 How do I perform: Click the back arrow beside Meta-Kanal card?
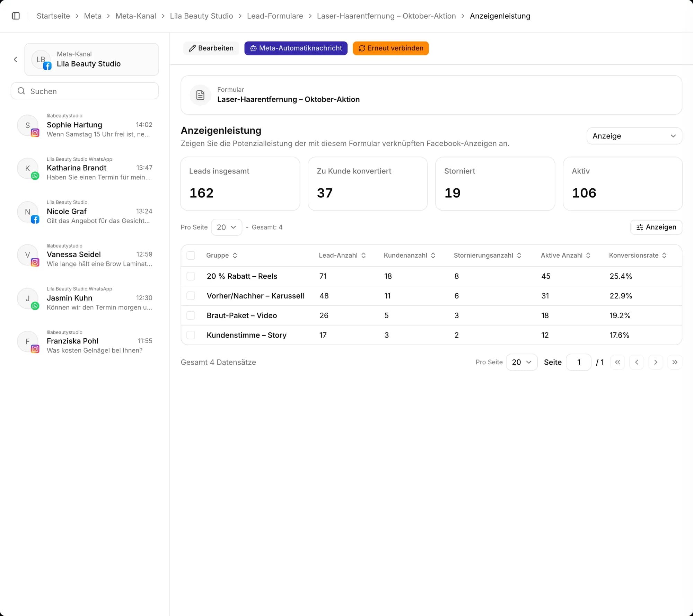tap(16, 60)
